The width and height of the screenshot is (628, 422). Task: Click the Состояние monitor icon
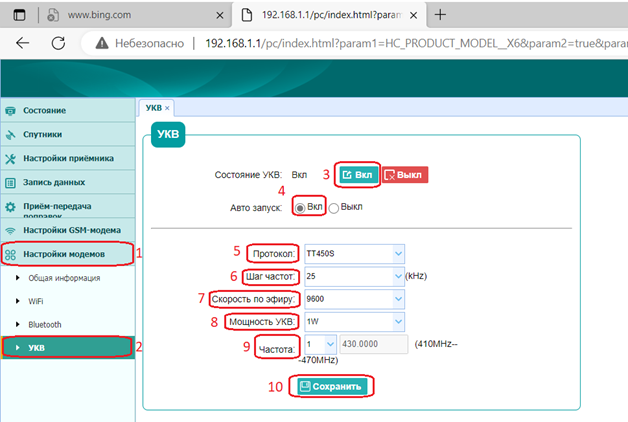point(10,111)
